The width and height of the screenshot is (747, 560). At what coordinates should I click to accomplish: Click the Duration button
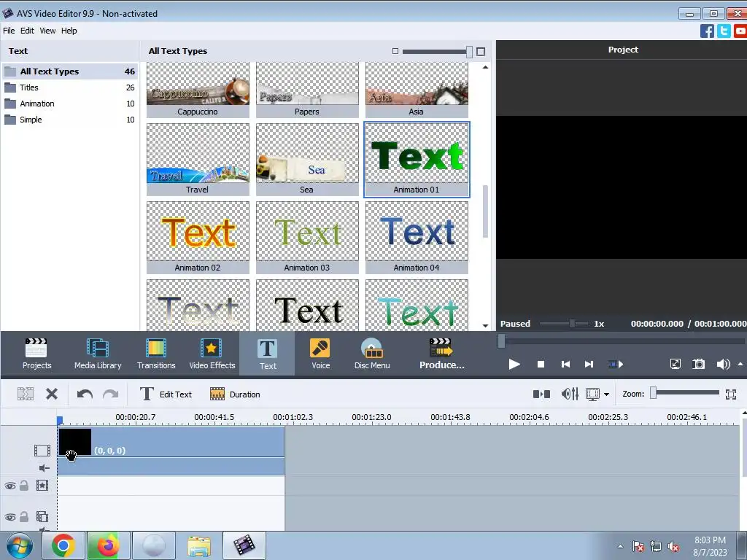tap(235, 394)
